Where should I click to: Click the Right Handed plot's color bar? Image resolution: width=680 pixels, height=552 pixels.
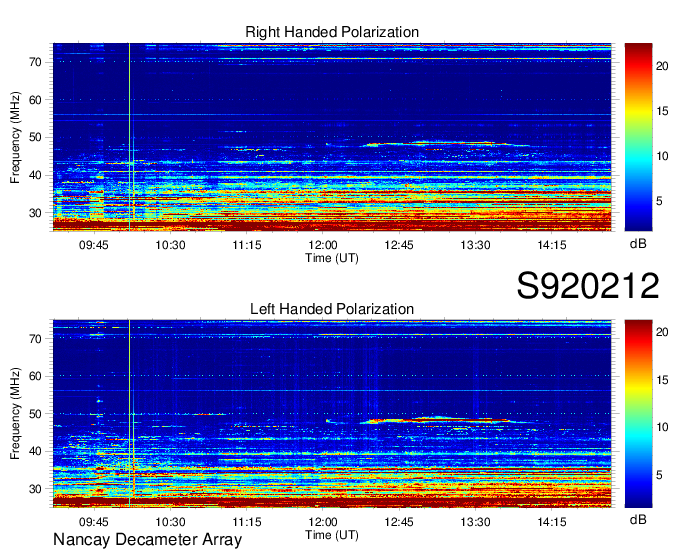[x=638, y=137]
